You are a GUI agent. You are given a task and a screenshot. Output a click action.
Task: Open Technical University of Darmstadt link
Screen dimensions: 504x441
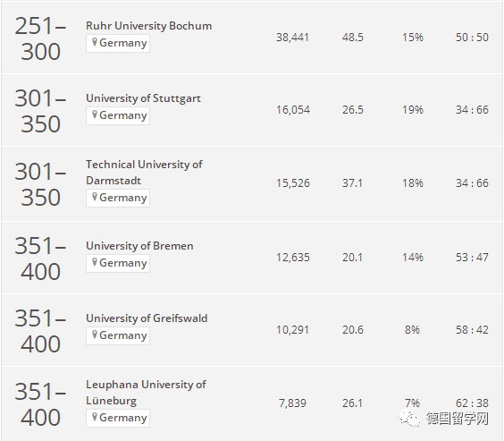tap(144, 173)
